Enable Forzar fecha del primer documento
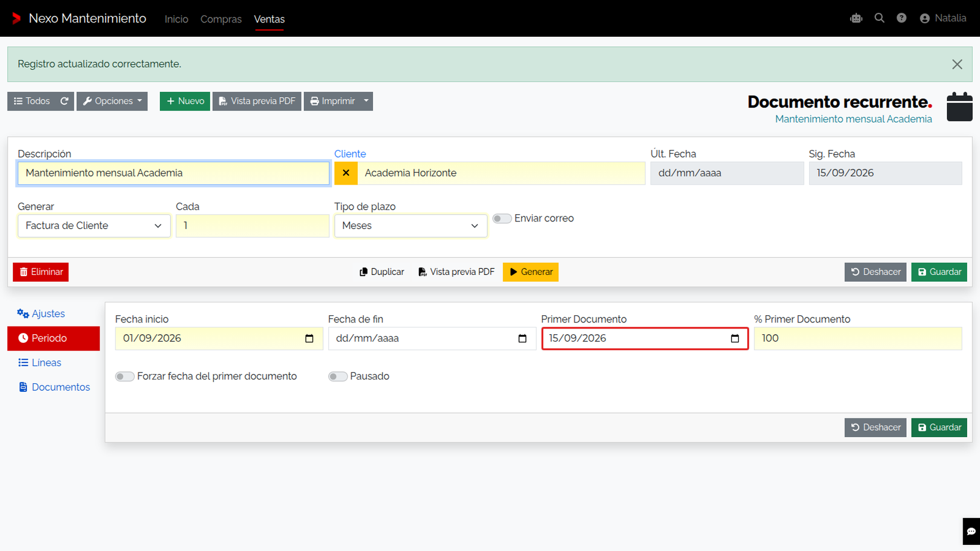The image size is (980, 551). 125,377
